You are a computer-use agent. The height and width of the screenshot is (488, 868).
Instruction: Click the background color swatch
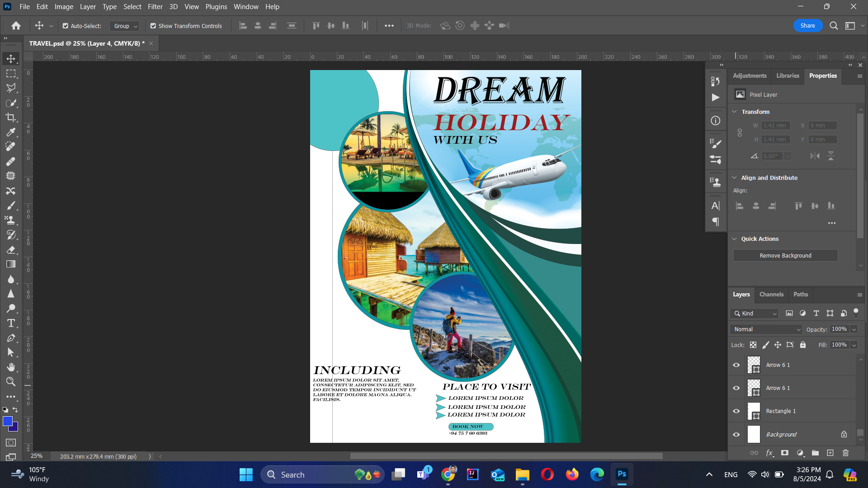15,428
